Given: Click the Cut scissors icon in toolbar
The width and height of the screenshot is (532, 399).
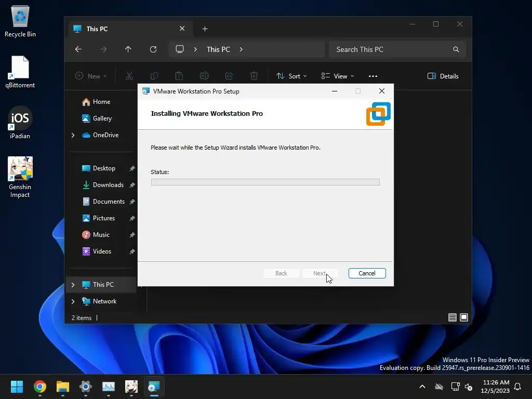Looking at the screenshot, I should point(129,76).
